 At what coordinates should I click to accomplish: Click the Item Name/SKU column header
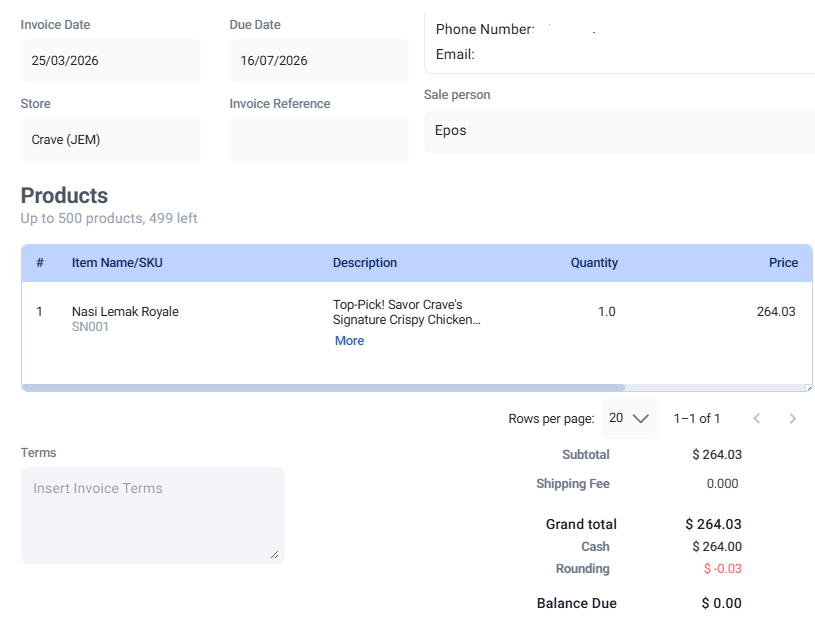click(117, 263)
